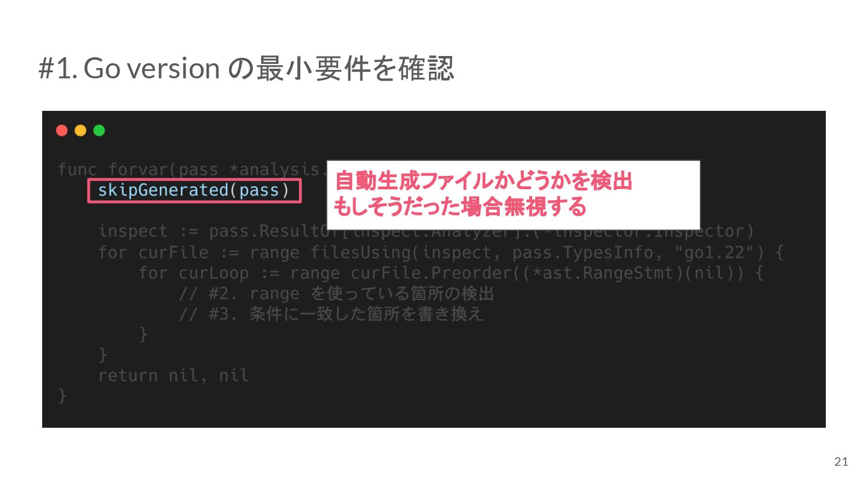Screen dimensions: 868x488
Task: Click the slide number 21
Action: coord(841,462)
